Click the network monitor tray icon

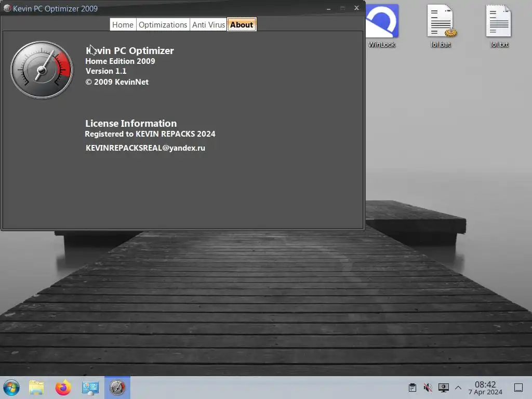tap(444, 388)
